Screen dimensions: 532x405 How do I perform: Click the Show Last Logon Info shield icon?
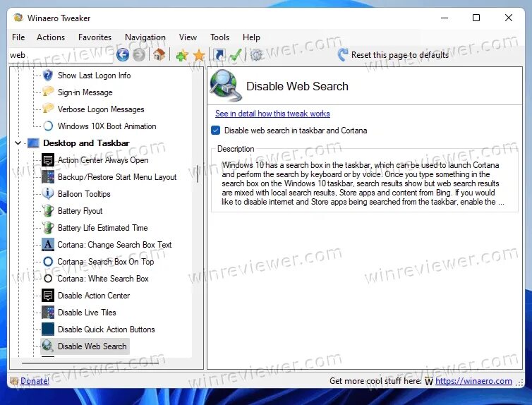[48, 75]
